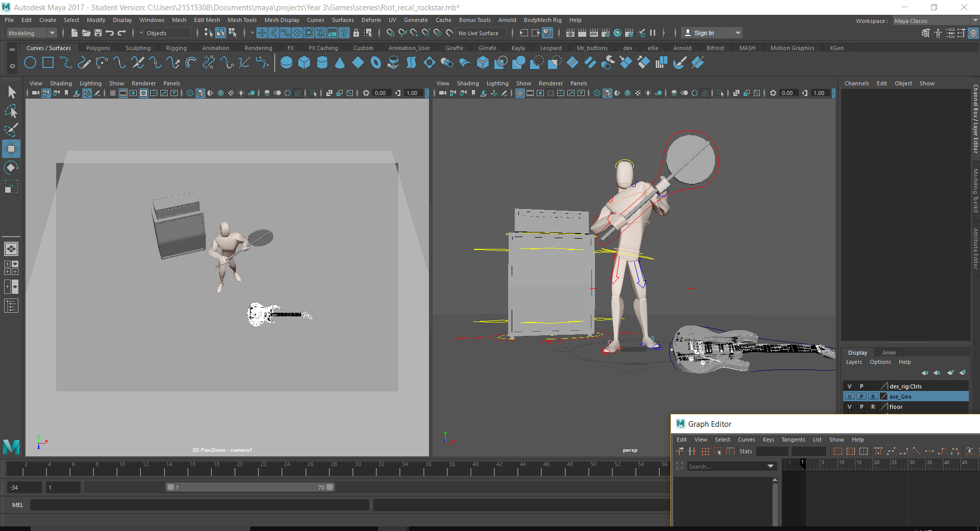This screenshot has height=531, width=980.
Task: Open the shelf settings gear menu
Action: tap(12, 65)
